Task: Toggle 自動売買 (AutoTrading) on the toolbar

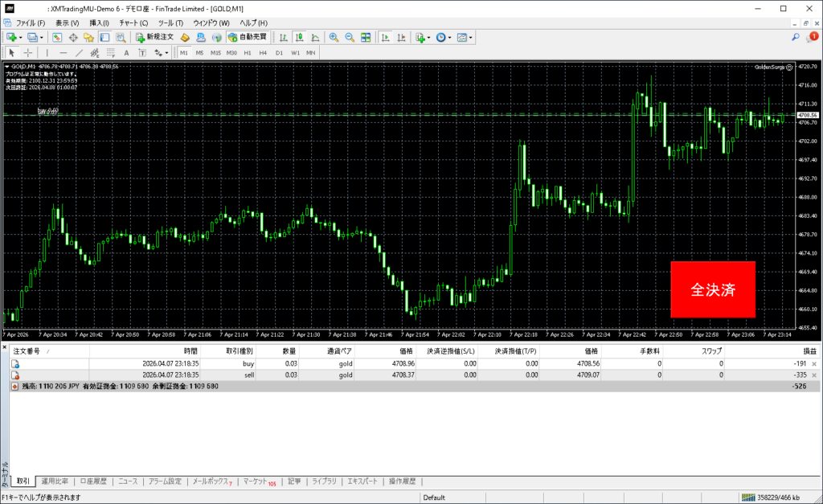Action: click(248, 37)
